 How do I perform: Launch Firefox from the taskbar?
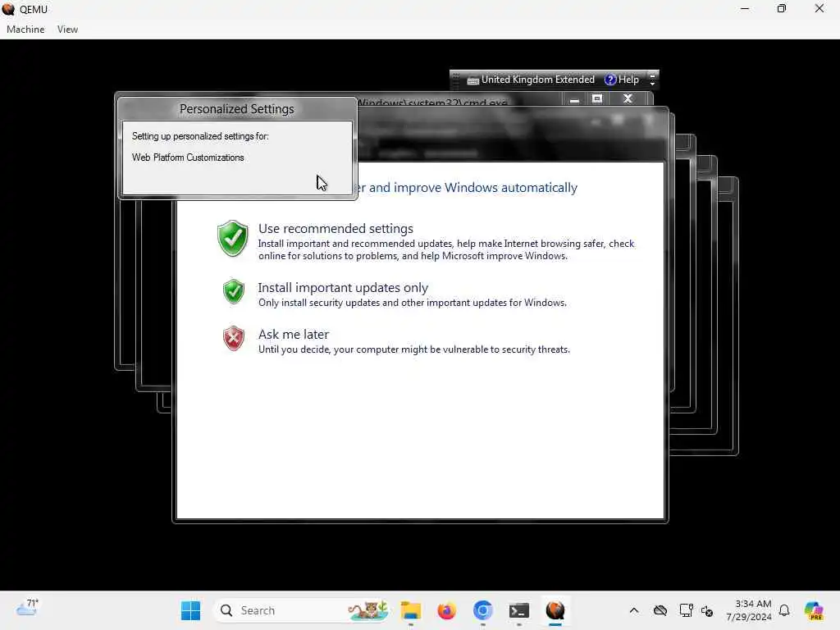(446, 610)
